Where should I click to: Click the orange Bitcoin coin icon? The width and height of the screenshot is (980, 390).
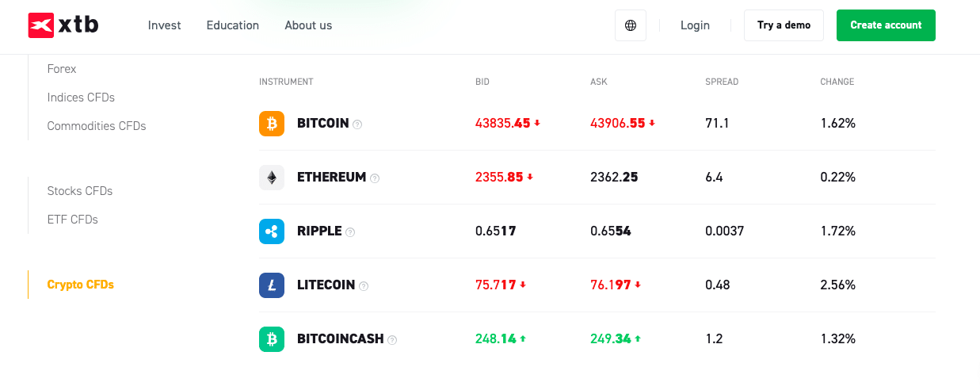pyautogui.click(x=272, y=124)
